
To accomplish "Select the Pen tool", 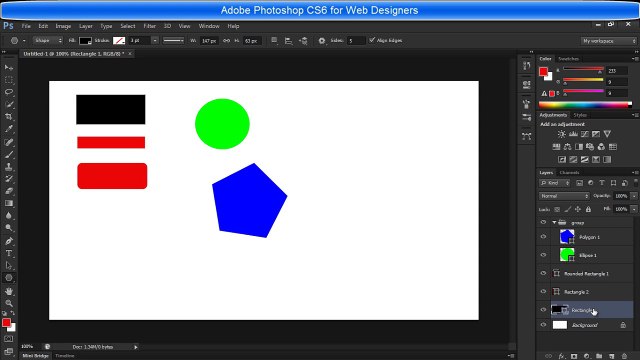I will pos(9,241).
